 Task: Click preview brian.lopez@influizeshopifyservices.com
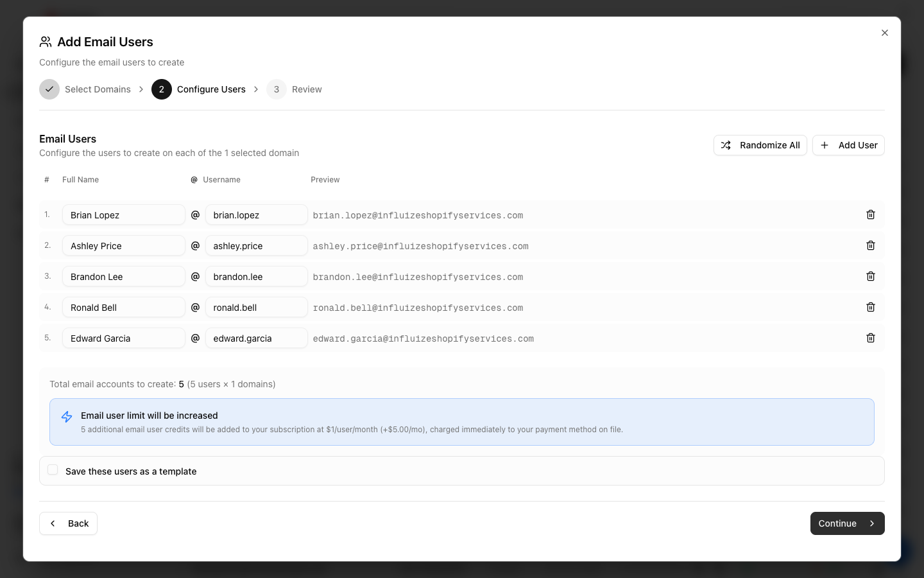(418, 215)
